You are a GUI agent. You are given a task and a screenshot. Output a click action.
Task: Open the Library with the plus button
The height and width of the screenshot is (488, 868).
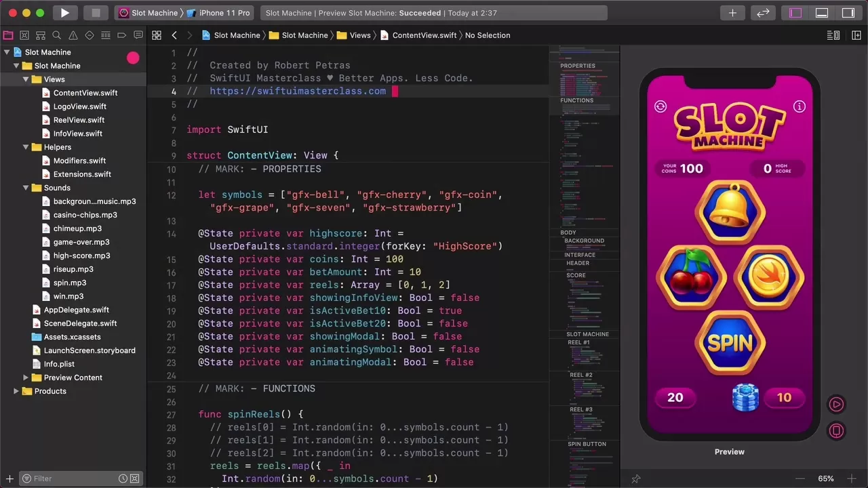tap(732, 13)
